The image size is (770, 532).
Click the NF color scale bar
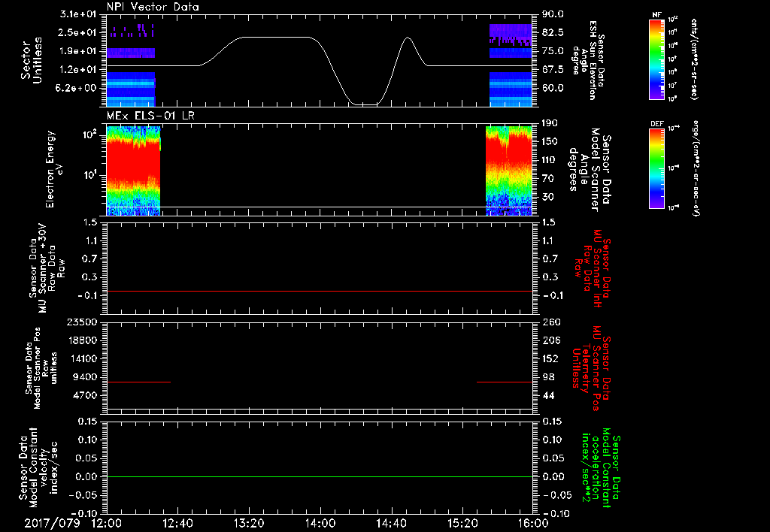click(657, 59)
